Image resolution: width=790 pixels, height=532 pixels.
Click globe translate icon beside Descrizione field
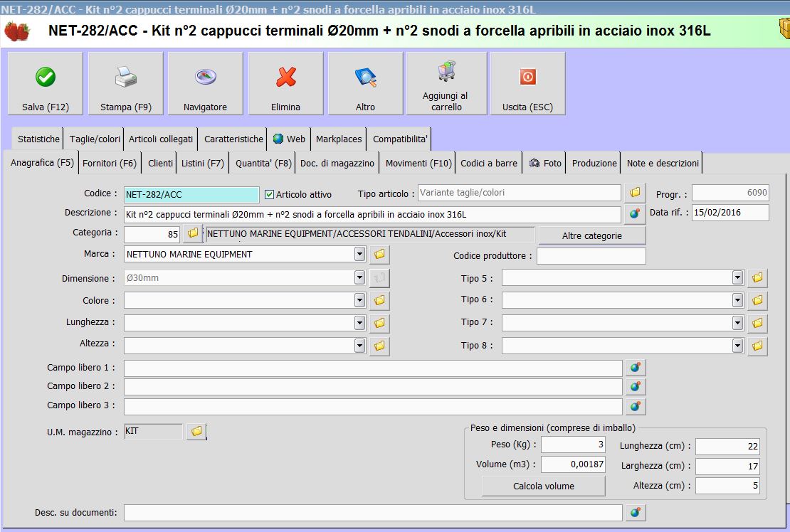[635, 213]
